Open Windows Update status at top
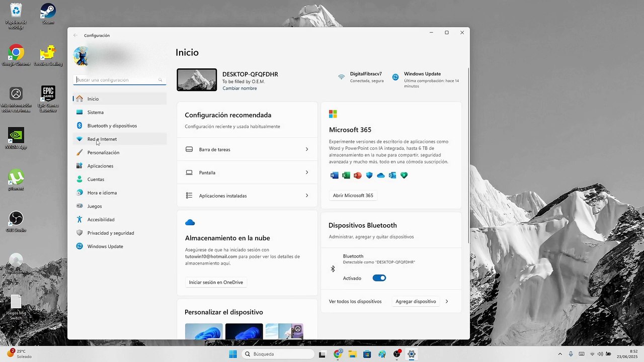 point(427,79)
